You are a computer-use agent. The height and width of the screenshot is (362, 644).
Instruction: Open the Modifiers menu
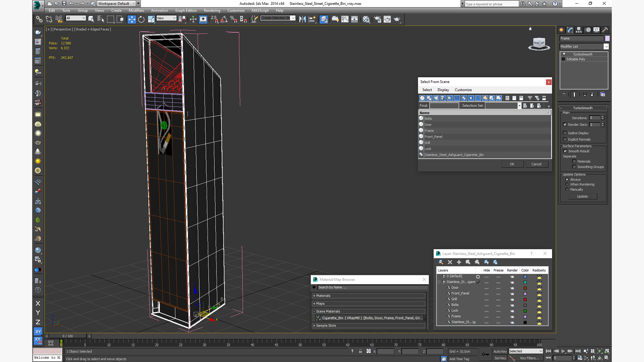click(x=136, y=11)
